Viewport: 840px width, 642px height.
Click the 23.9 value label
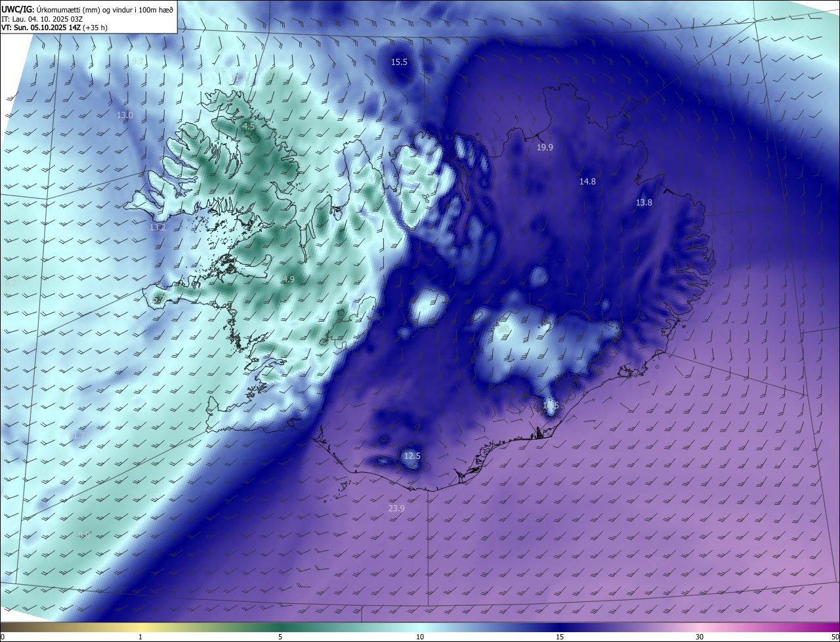[x=396, y=508]
